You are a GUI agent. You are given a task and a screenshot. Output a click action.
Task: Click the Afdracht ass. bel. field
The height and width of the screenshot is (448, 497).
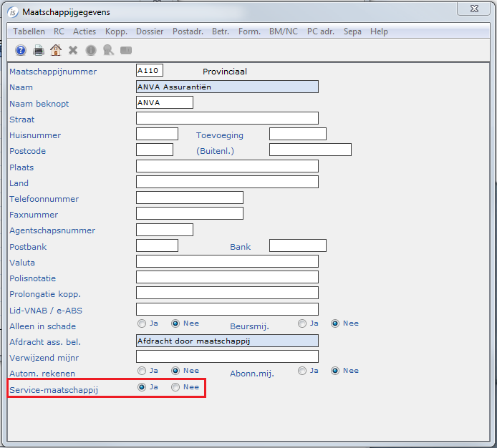(x=227, y=341)
